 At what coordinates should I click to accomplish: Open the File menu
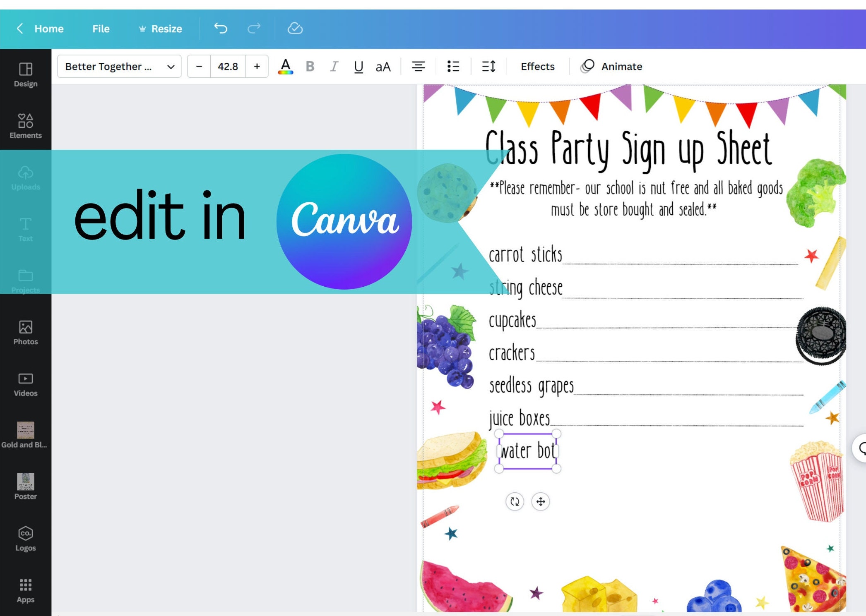100,28
